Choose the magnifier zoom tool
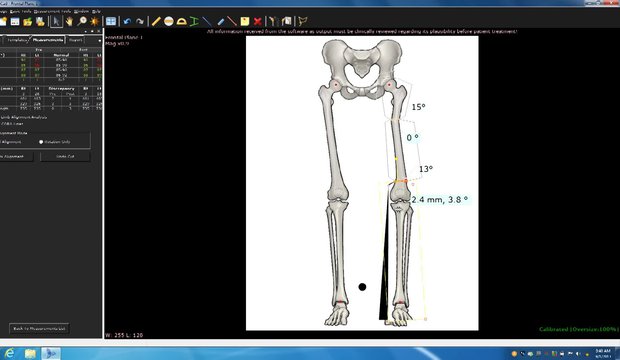 (82, 21)
